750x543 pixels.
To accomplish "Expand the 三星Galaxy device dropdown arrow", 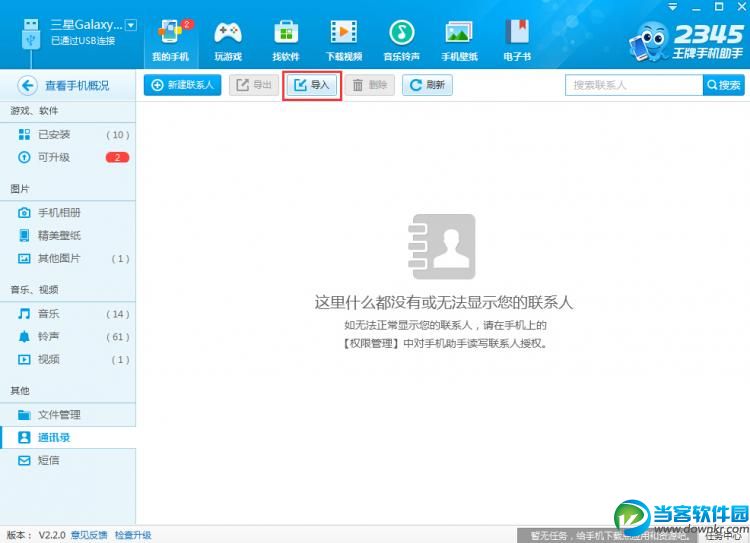I will [x=131, y=25].
